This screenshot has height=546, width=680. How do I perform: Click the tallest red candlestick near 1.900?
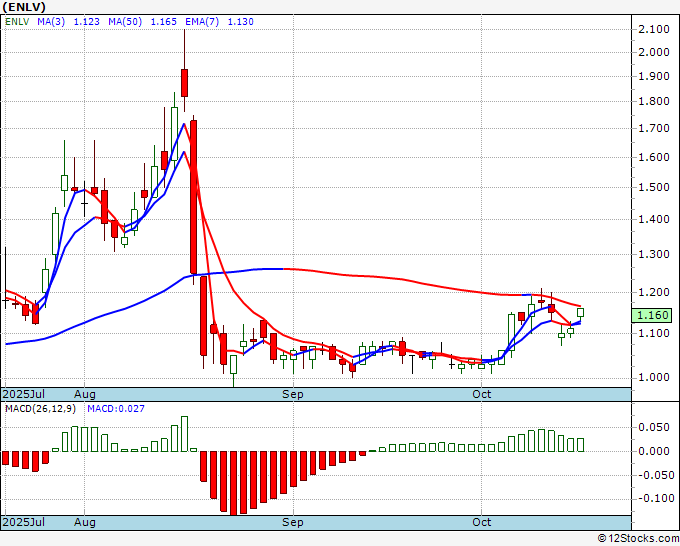pos(184,82)
